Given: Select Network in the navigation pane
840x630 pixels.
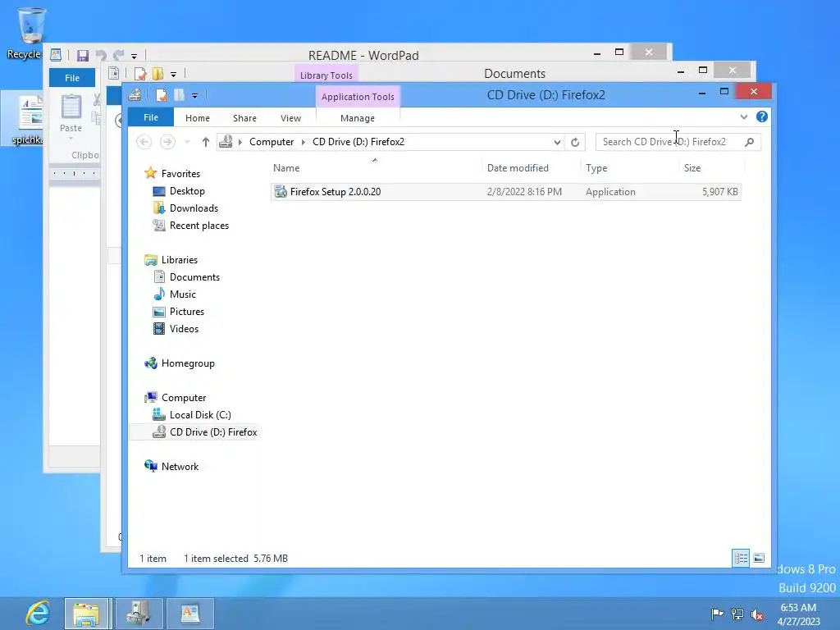Looking at the screenshot, I should 180,467.
